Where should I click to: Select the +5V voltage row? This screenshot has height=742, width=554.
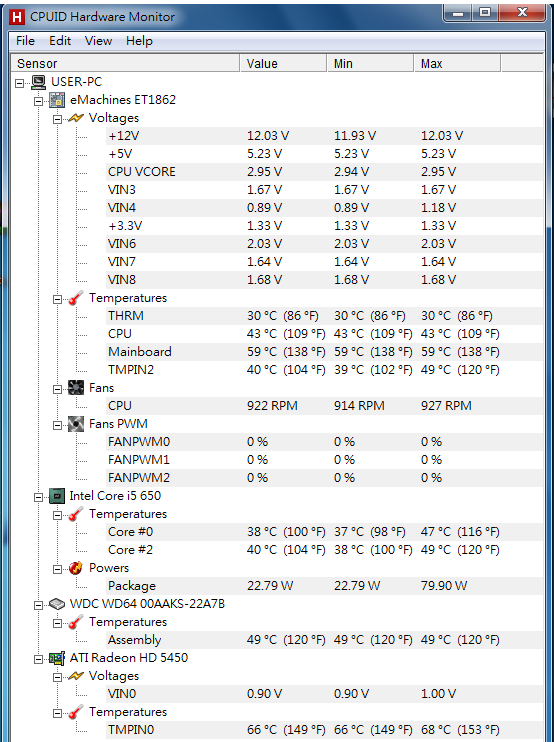[x=325, y=154]
